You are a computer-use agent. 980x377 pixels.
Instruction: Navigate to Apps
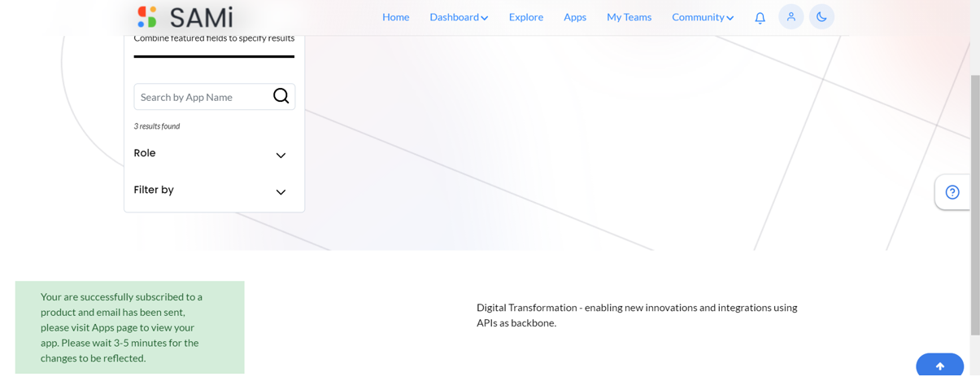pos(575,17)
